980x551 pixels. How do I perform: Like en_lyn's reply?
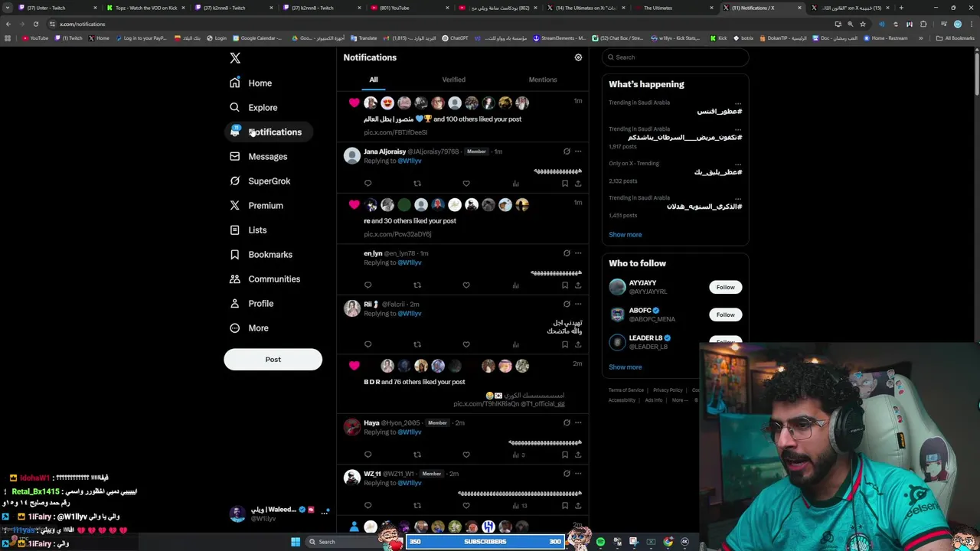click(466, 285)
